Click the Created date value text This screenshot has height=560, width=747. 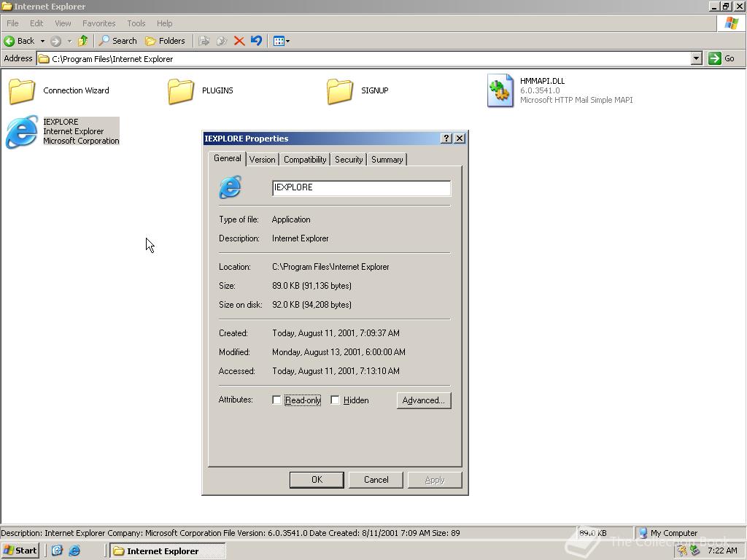336,333
